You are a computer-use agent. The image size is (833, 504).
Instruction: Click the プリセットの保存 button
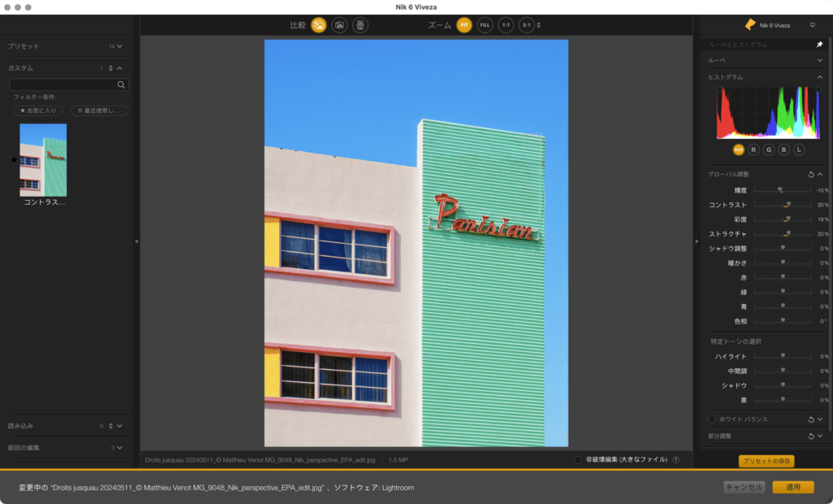click(766, 461)
